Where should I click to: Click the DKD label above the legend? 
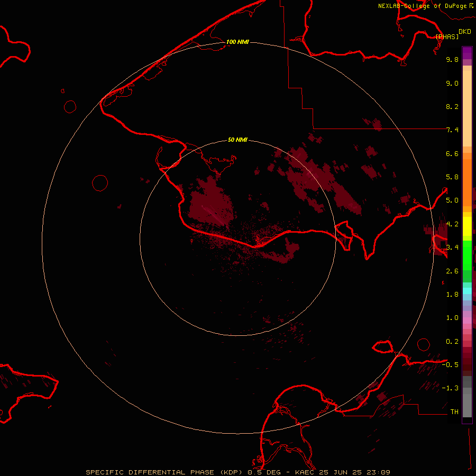coord(464,32)
